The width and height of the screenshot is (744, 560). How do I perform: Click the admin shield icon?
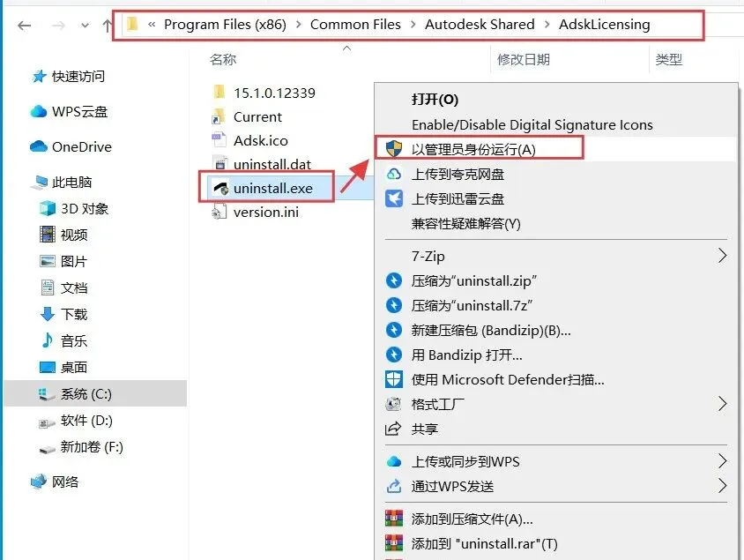tap(394, 149)
